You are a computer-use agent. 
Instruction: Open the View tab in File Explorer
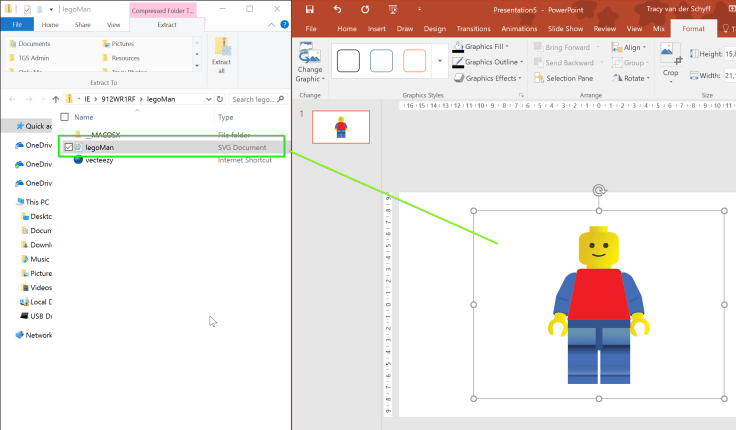click(x=113, y=24)
